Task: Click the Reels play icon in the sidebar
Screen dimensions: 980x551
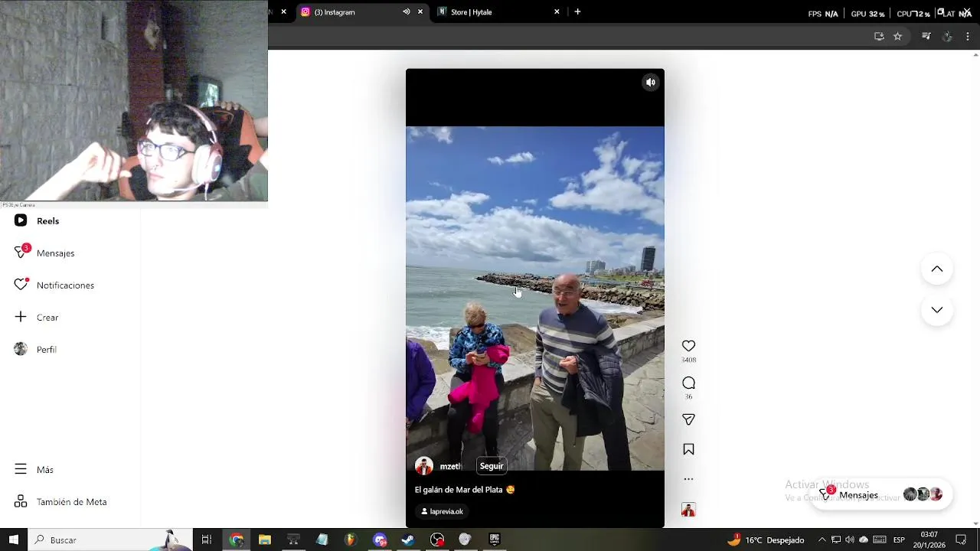Action: tap(21, 220)
